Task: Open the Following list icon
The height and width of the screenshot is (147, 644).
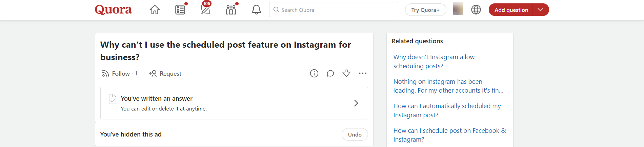Action: point(180,10)
